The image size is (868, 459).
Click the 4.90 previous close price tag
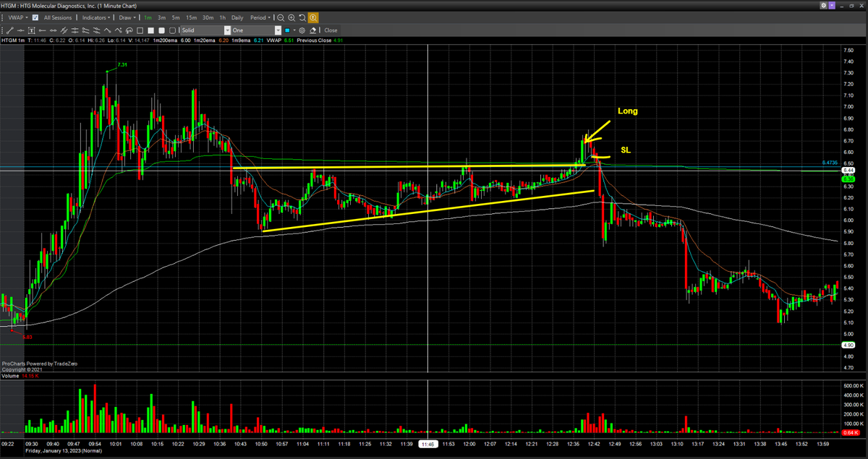click(x=848, y=345)
